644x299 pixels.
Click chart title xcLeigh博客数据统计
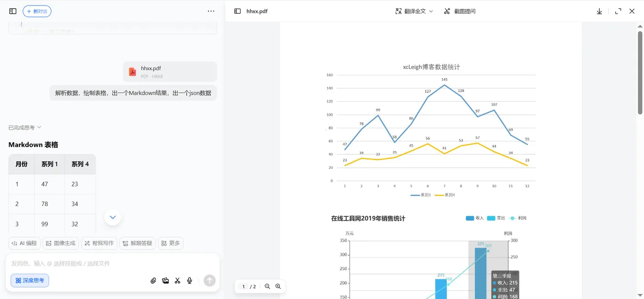coord(431,67)
